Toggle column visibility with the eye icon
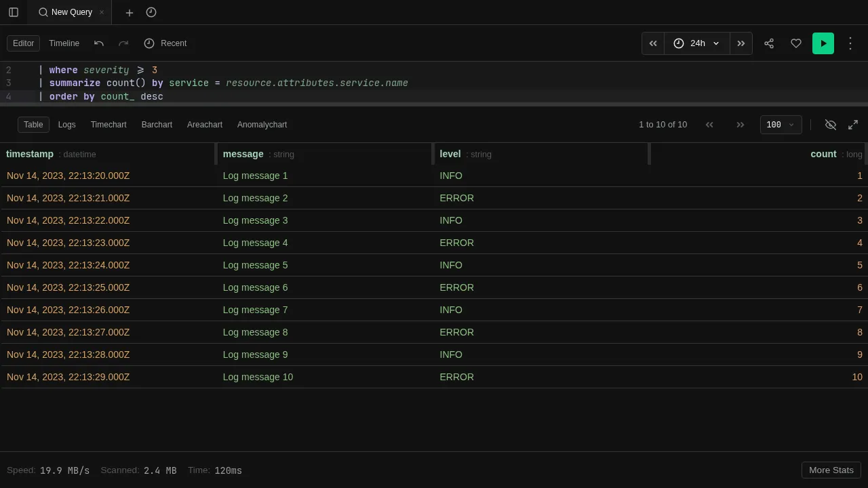The height and width of the screenshot is (488, 868). coord(831,125)
